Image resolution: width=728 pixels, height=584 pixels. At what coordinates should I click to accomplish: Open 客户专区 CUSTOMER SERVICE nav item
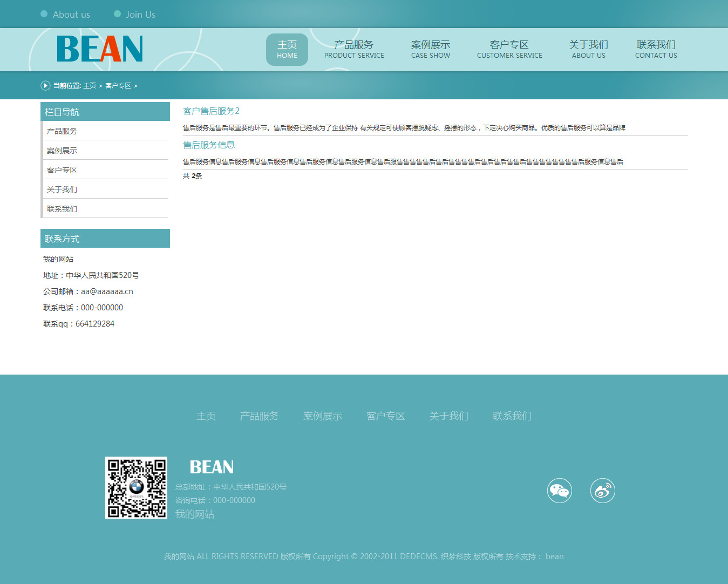tap(509, 49)
